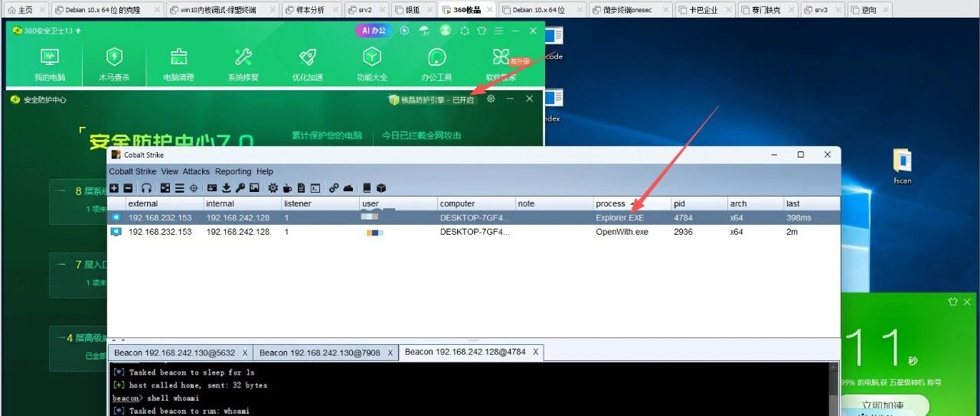The width and height of the screenshot is (980, 416).
Task: Open credentials via the ID card icon
Action: click(212, 188)
